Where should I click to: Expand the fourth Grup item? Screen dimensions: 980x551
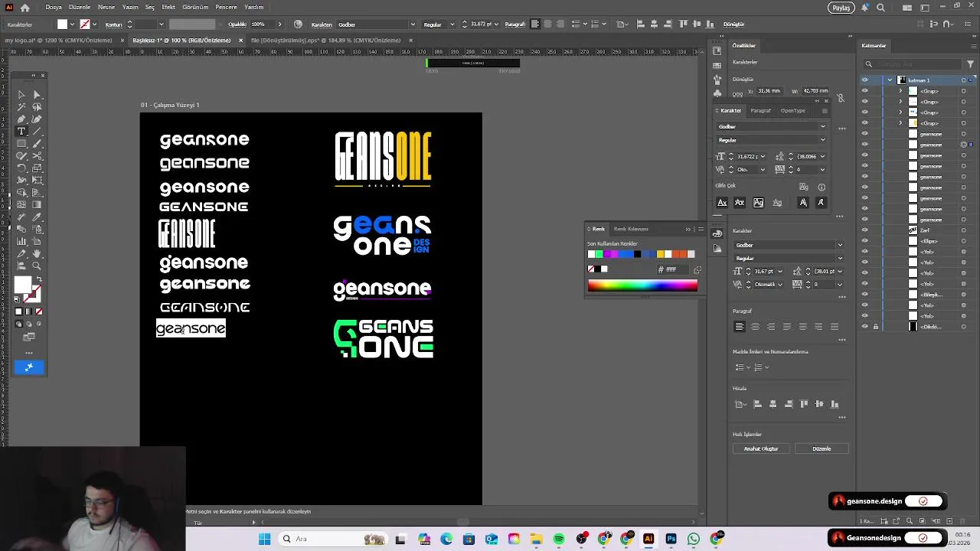(x=900, y=123)
